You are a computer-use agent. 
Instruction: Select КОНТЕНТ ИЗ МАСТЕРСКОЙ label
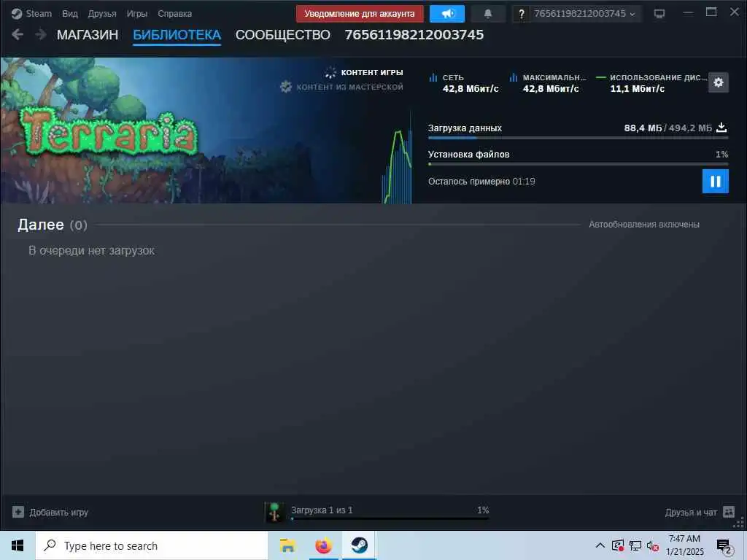pos(349,87)
